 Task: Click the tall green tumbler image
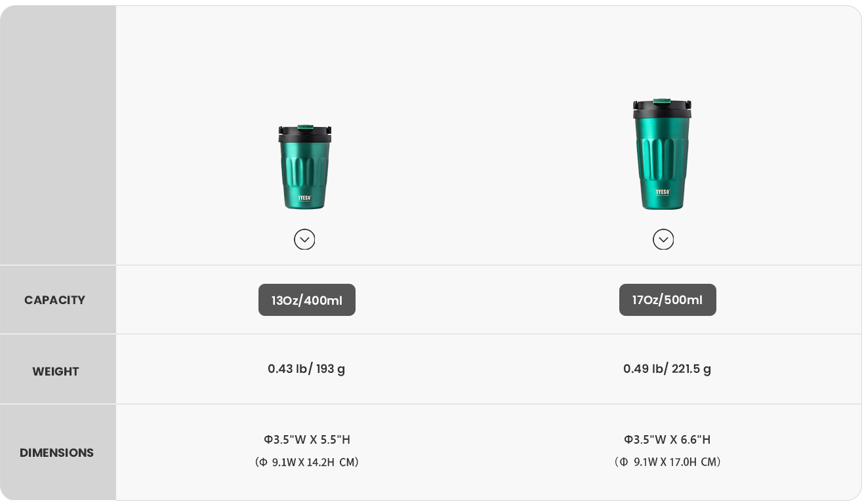(662, 161)
